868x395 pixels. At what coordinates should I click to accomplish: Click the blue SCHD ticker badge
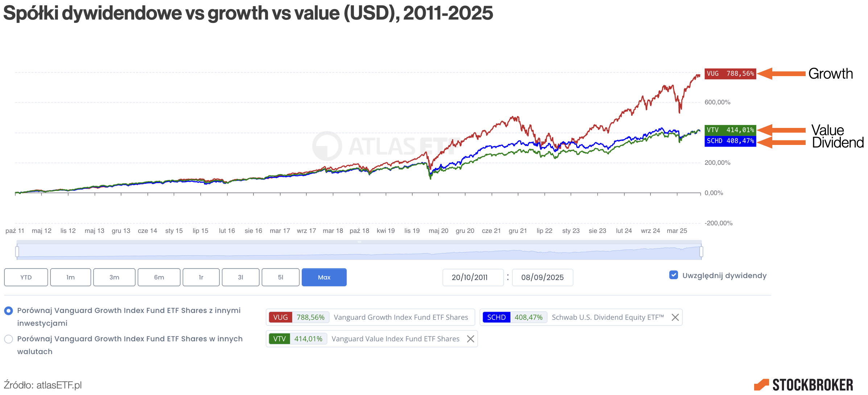[x=496, y=317]
